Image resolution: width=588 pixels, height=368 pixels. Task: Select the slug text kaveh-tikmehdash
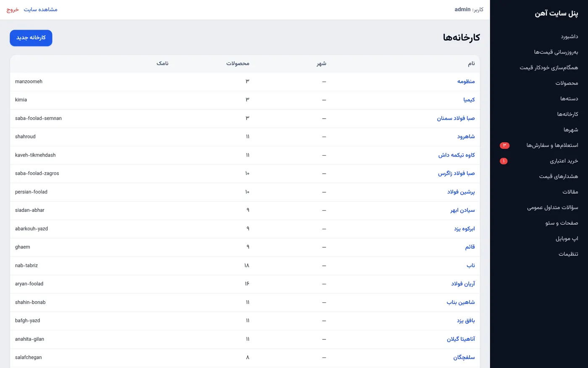coord(35,155)
